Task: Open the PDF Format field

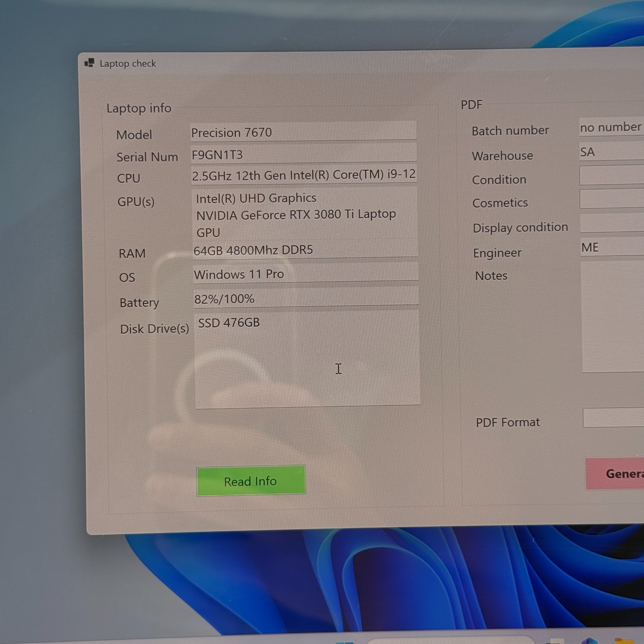Action: tap(613, 417)
